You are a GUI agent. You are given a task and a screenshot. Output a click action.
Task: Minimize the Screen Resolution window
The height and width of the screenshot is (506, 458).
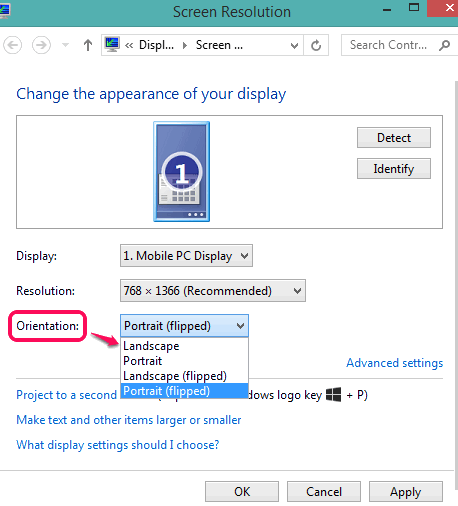(x=387, y=9)
